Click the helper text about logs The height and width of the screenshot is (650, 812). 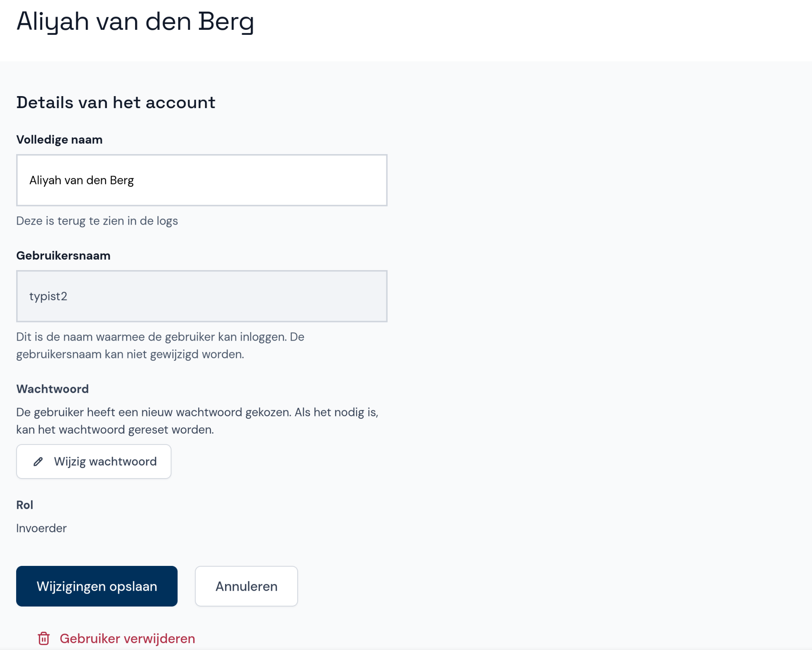[x=97, y=221]
